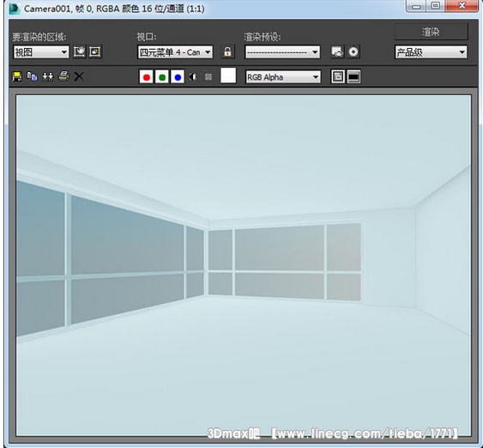Expand the RGB Alpha channel dropdown
Viewport: 483px width, 448px height.
283,77
